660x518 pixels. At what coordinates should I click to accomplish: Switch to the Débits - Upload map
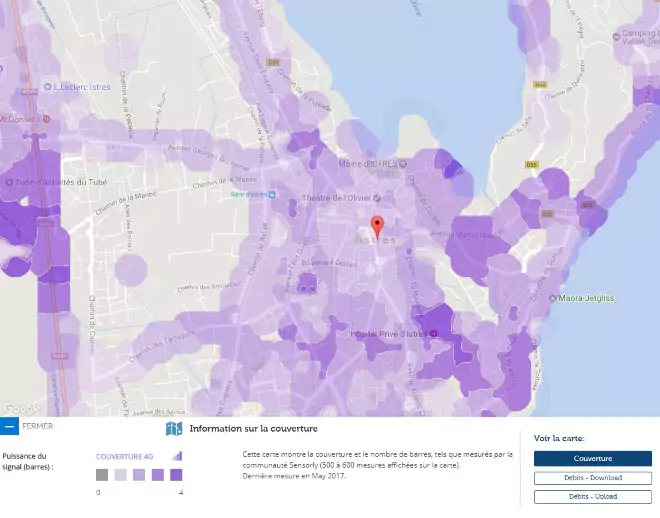point(592,496)
